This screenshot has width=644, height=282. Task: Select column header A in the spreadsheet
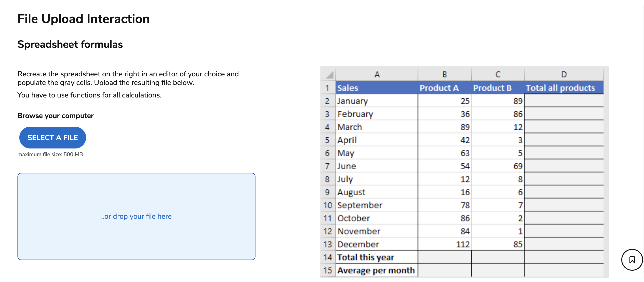376,74
